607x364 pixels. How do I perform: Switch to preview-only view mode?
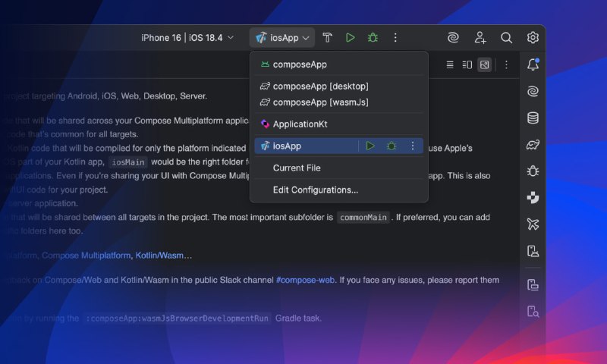click(x=485, y=64)
